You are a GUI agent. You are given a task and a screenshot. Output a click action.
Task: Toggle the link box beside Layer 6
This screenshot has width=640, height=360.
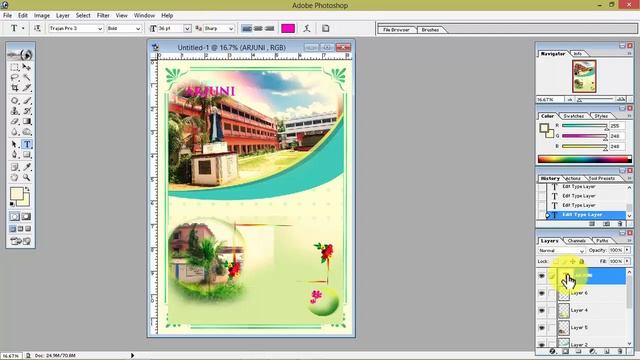pyautogui.click(x=551, y=293)
